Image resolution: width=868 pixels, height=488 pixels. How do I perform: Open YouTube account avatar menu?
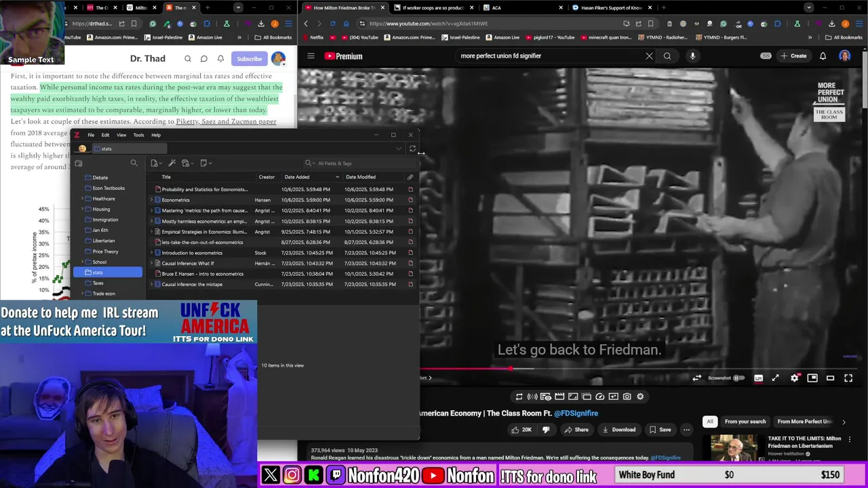[845, 56]
